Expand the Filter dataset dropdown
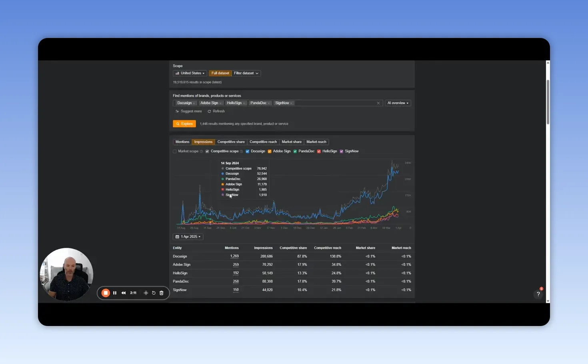Screen dimensions: 588x364 point(246,73)
